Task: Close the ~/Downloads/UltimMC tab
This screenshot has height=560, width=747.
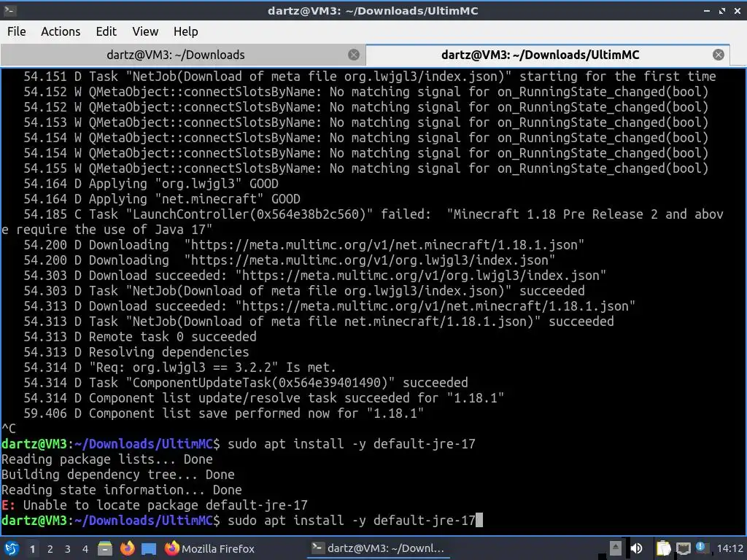Action: coord(719,55)
